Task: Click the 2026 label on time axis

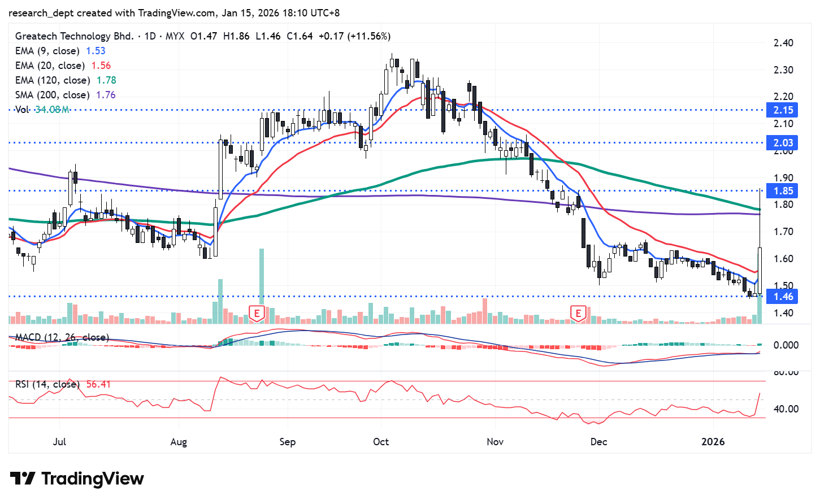Action: [713, 441]
